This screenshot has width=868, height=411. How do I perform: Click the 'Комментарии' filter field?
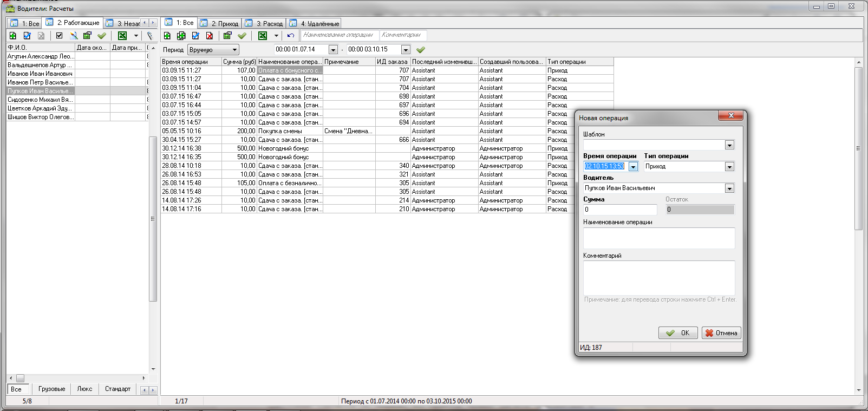click(x=403, y=35)
